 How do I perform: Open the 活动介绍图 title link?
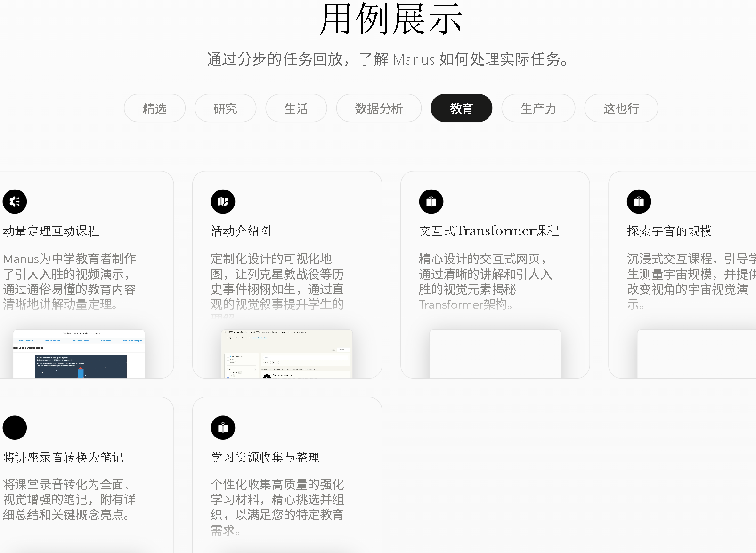241,231
